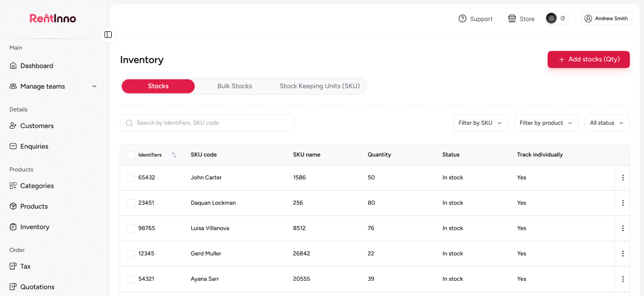Open Filter by product dropdown
644x296 pixels.
[x=547, y=123]
